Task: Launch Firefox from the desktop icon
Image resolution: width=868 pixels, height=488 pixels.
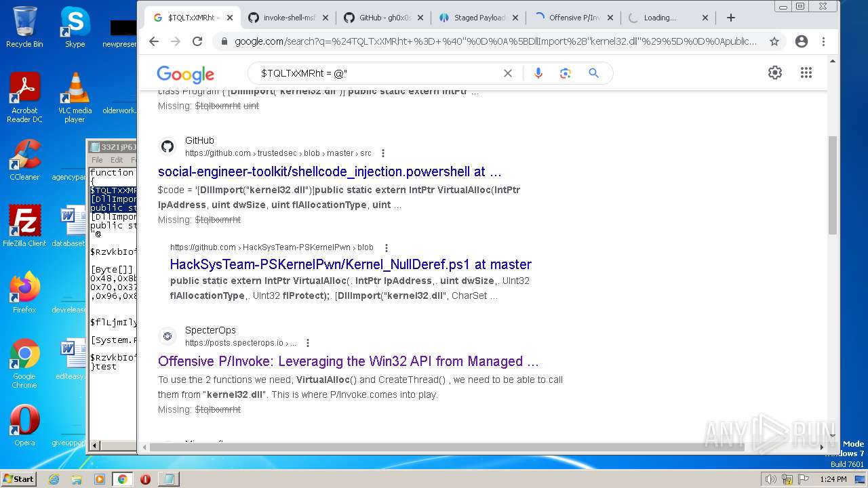Action: point(24,293)
